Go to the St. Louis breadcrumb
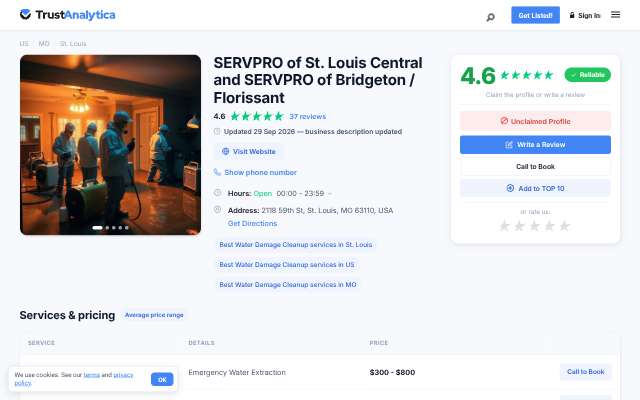This screenshot has height=400, width=640. 73,43
